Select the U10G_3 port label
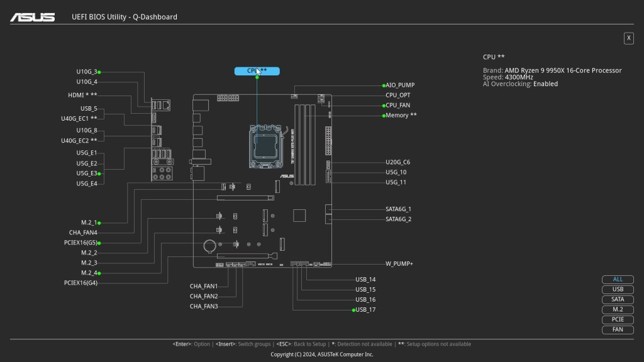644x362 pixels. [87, 72]
